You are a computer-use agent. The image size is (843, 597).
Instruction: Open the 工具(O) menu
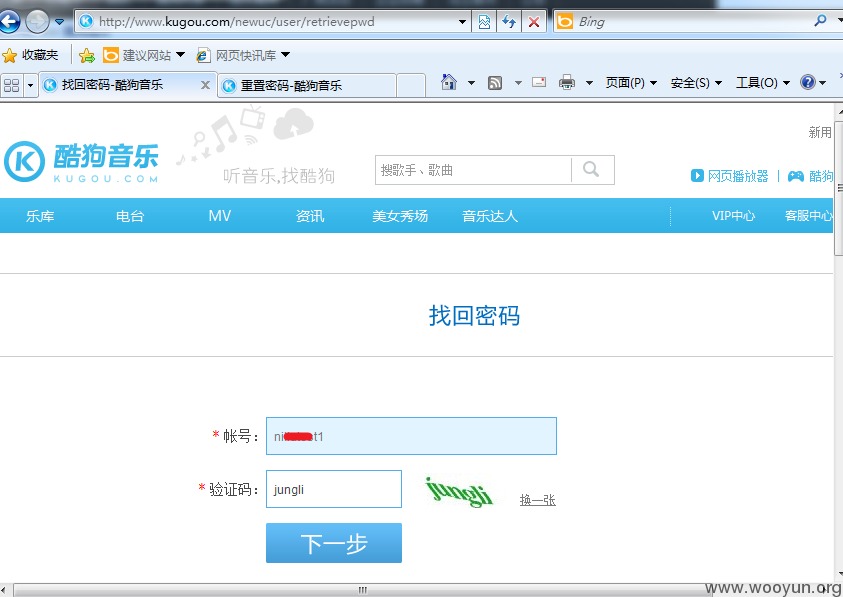762,83
